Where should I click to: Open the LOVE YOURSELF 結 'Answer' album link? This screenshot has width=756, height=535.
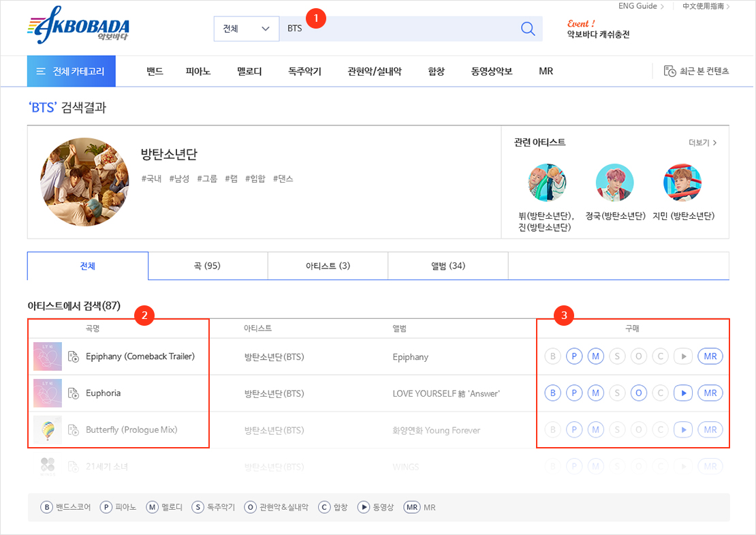click(446, 394)
